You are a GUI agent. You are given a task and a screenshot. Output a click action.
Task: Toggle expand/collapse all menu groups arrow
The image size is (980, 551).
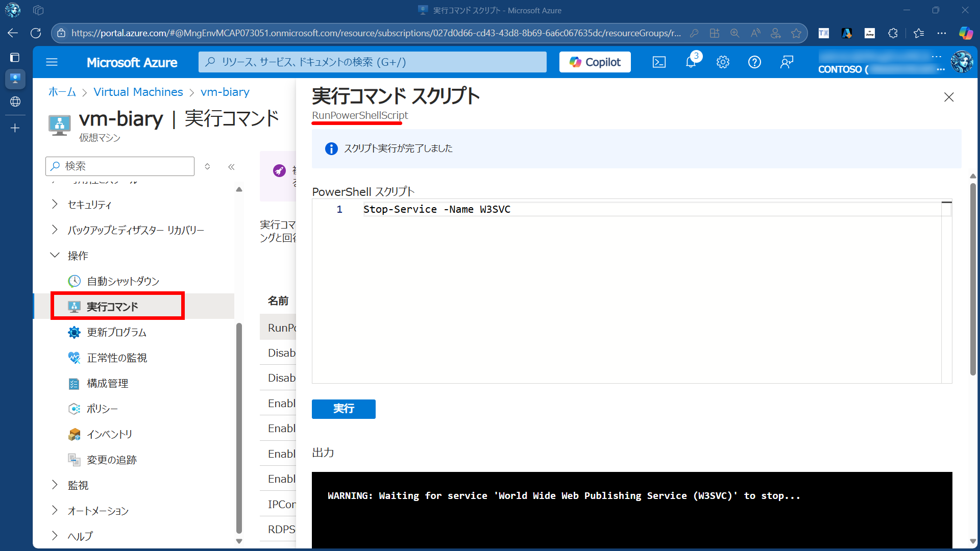207,166
